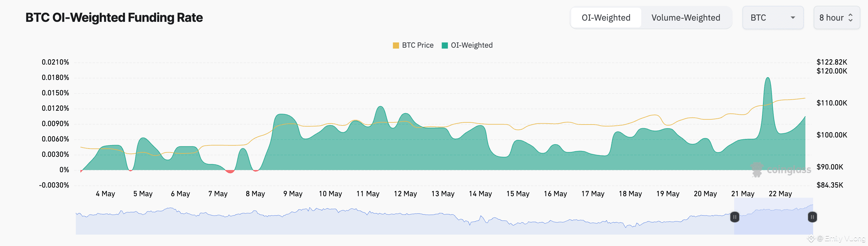
Task: Click the @Emily Vuong watermark text
Action: (841, 239)
